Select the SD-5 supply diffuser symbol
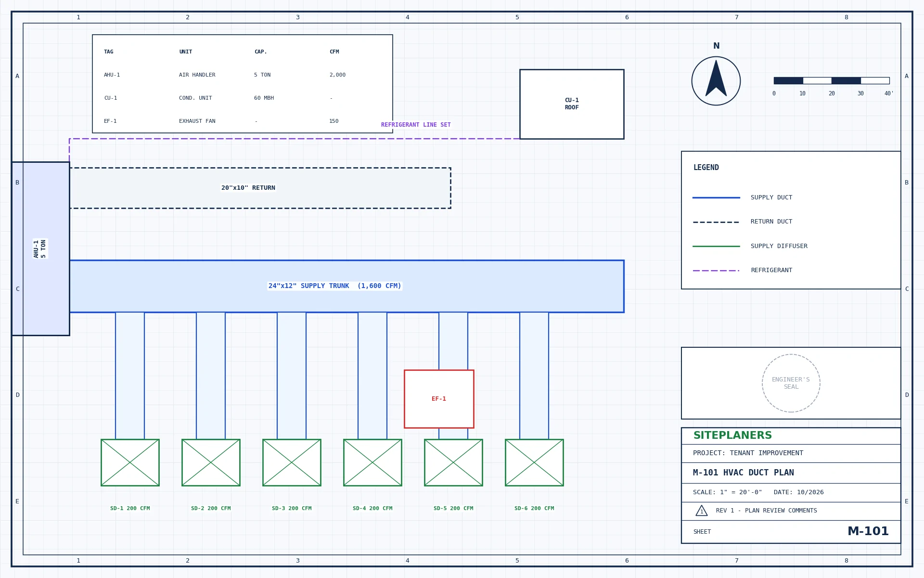This screenshot has height=578, width=924. [x=453, y=462]
